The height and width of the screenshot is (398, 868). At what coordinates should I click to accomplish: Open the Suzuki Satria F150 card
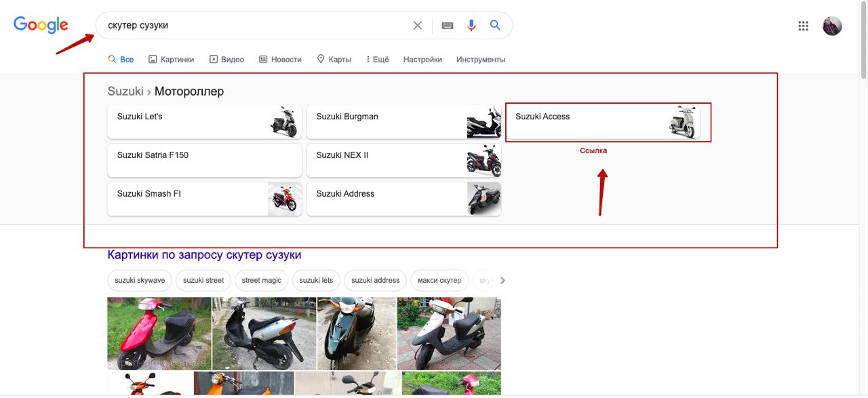click(x=204, y=160)
